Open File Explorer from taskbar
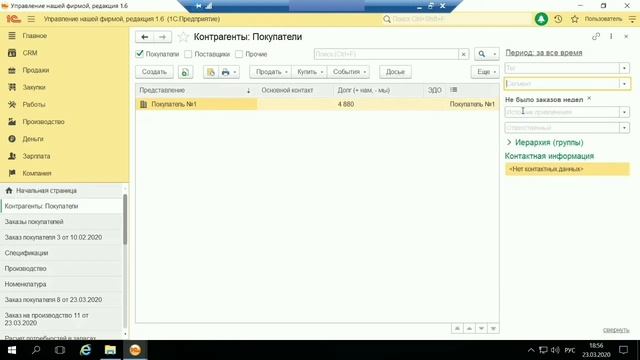 110,350
